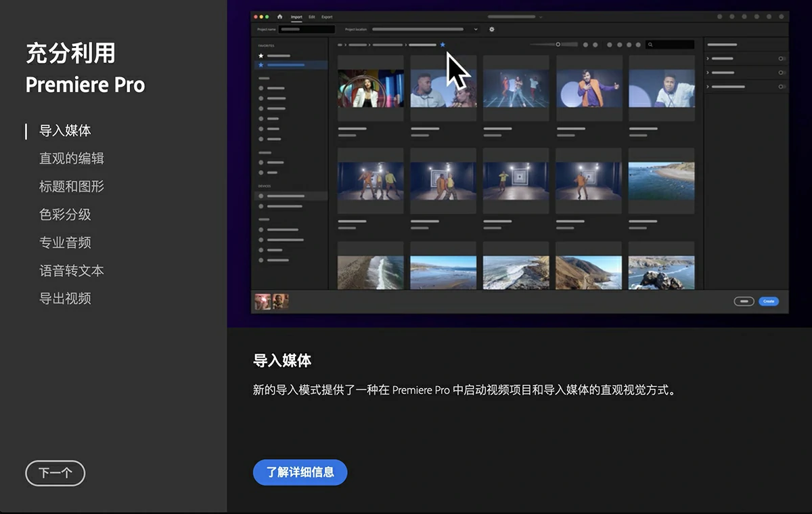The image size is (812, 514).
Task: Open the 标题和图形 topic
Action: [72, 186]
